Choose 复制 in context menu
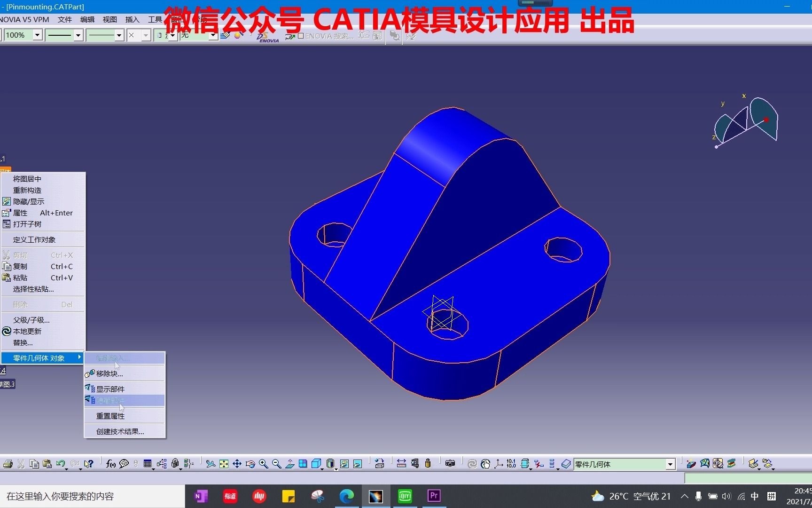The height and width of the screenshot is (508, 812). [x=43, y=266]
